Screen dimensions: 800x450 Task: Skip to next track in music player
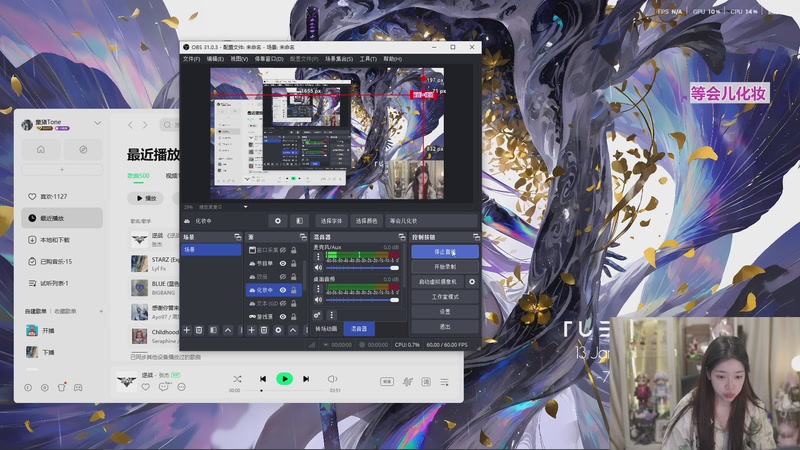tap(306, 379)
